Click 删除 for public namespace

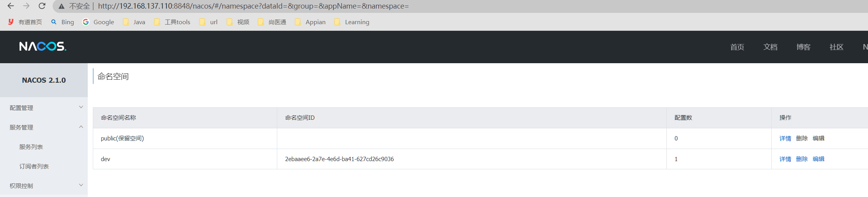(802, 138)
